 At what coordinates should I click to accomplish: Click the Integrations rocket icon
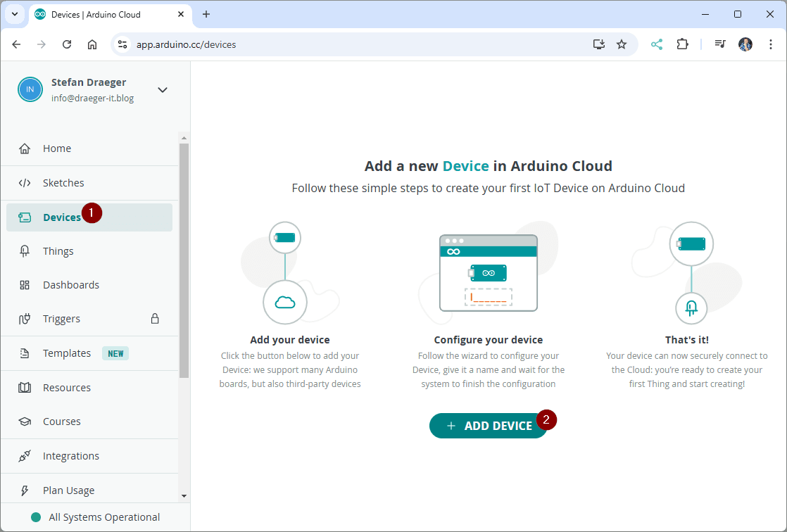pyautogui.click(x=25, y=456)
